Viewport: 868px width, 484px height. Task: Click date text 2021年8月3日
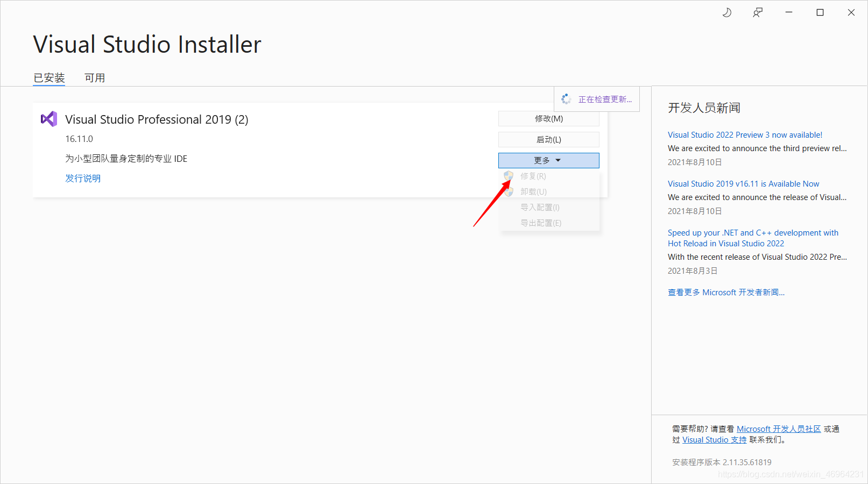pyautogui.click(x=693, y=271)
